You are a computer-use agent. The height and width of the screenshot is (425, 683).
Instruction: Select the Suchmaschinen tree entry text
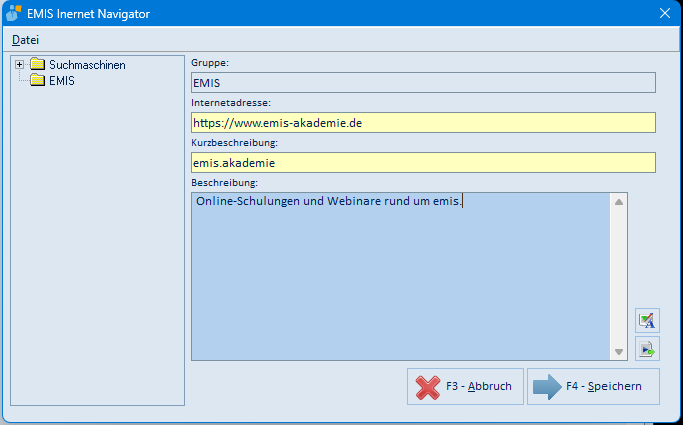(x=87, y=65)
